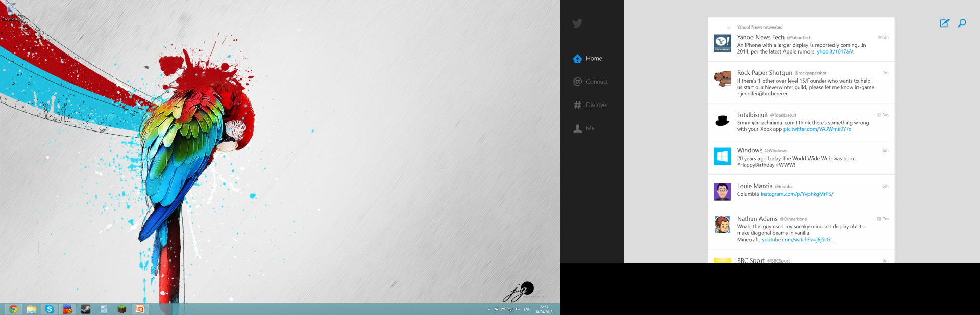
Task: Show hidden tray icons arrow
Action: tap(489, 309)
